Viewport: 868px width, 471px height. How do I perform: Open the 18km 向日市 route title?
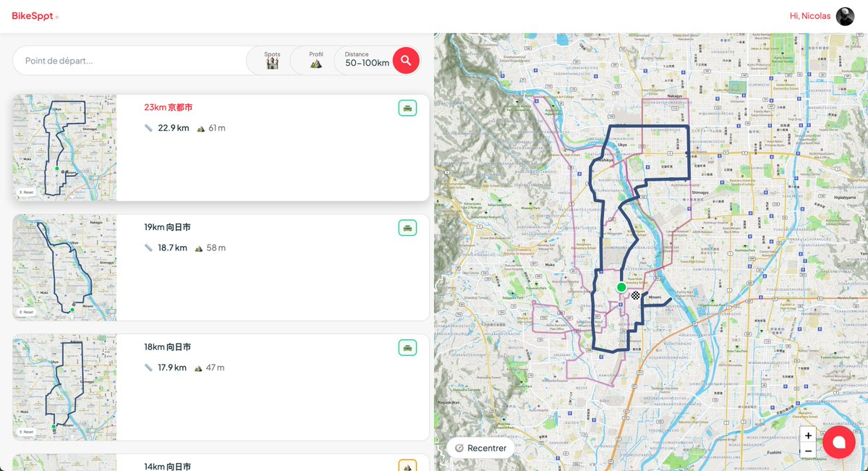[167, 347]
